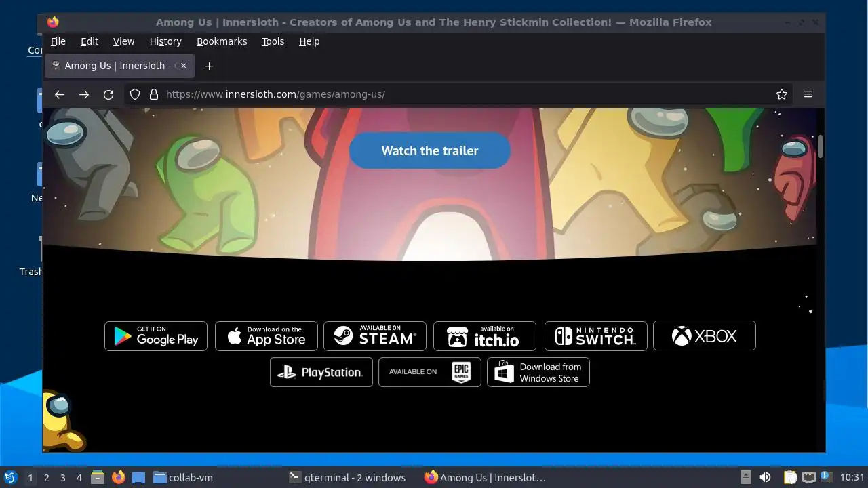Screen dimensions: 868x488
Task: Select the Among Us | Innersloth tab
Action: (120, 66)
